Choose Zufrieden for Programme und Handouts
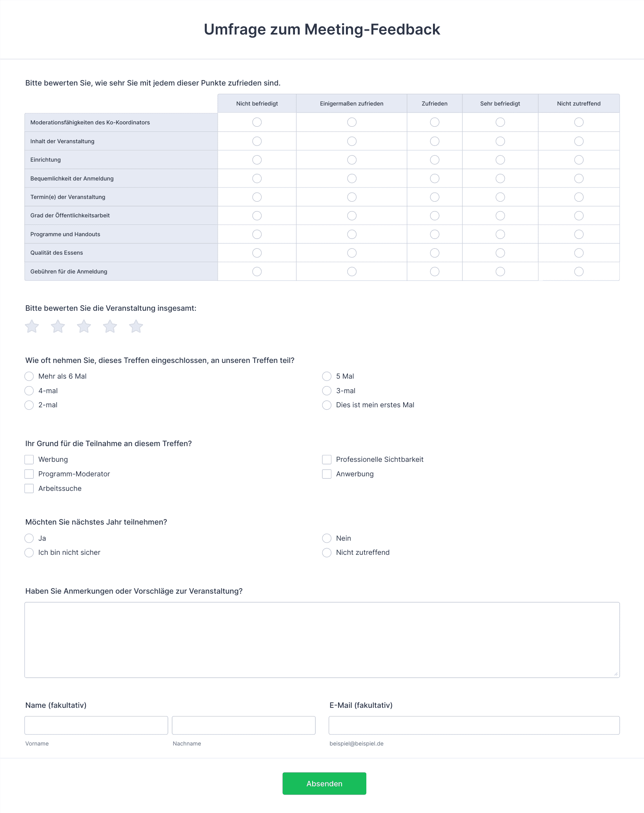 [435, 234]
